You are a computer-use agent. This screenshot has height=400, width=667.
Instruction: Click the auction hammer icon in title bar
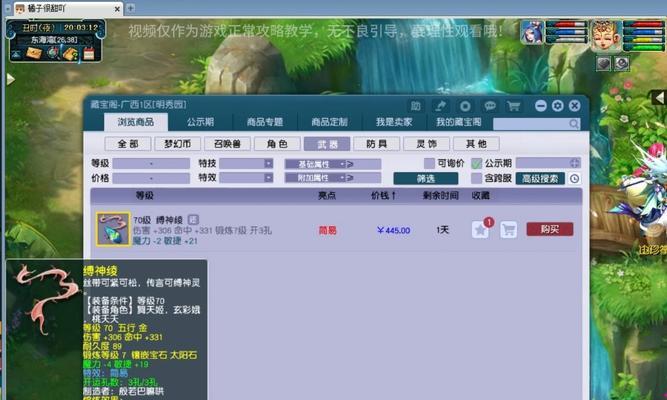point(441,106)
